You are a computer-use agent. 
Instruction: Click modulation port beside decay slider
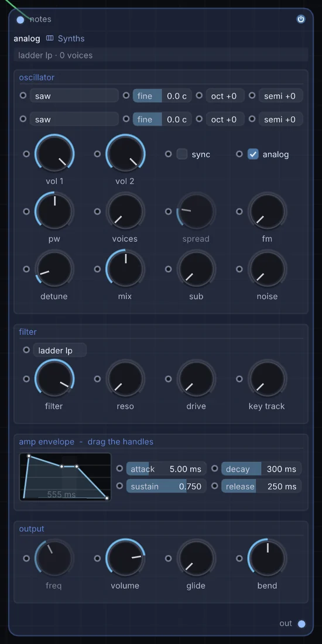215,468
